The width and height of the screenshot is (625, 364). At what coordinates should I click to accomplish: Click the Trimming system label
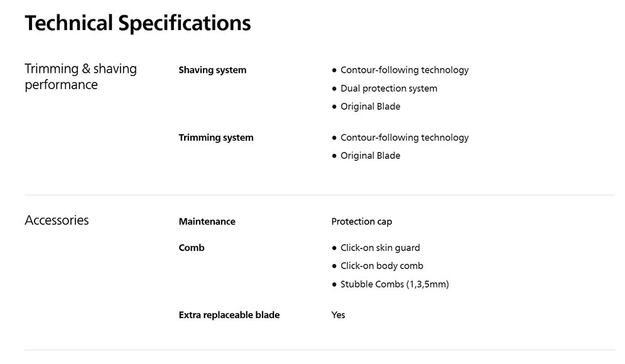click(216, 137)
